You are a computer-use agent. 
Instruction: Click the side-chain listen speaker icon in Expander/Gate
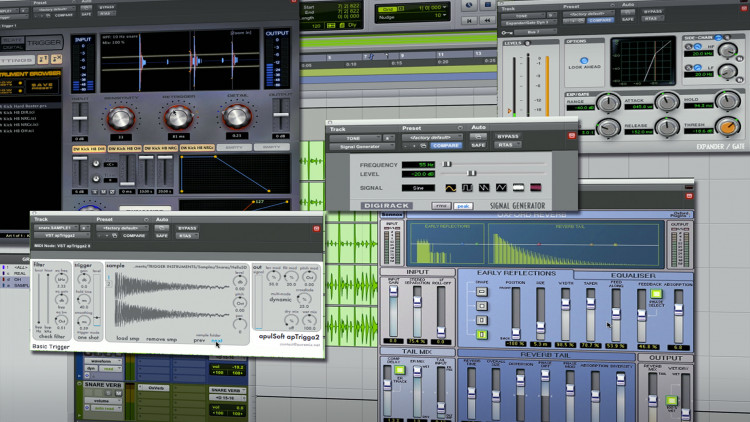(727, 37)
